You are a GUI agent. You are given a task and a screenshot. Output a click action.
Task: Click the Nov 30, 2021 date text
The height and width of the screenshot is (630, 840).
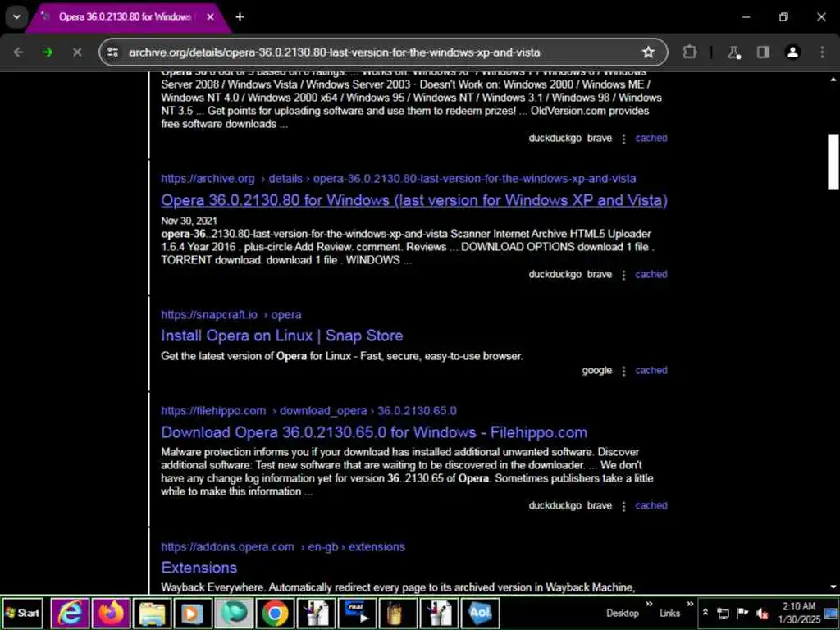click(189, 221)
